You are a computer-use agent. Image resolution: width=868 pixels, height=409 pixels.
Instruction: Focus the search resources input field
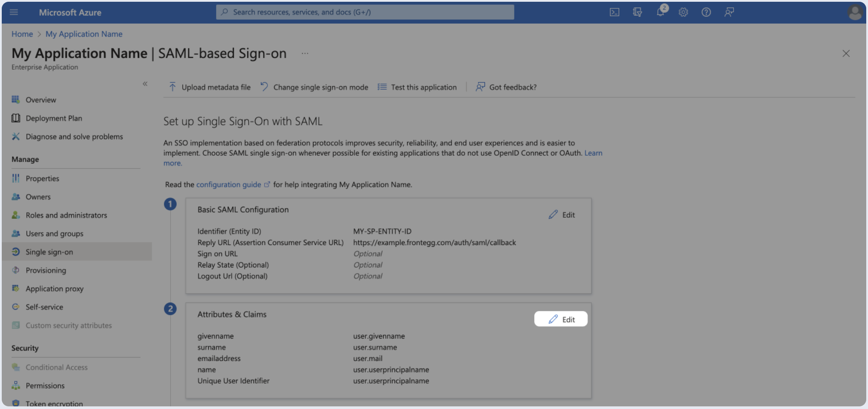(365, 12)
